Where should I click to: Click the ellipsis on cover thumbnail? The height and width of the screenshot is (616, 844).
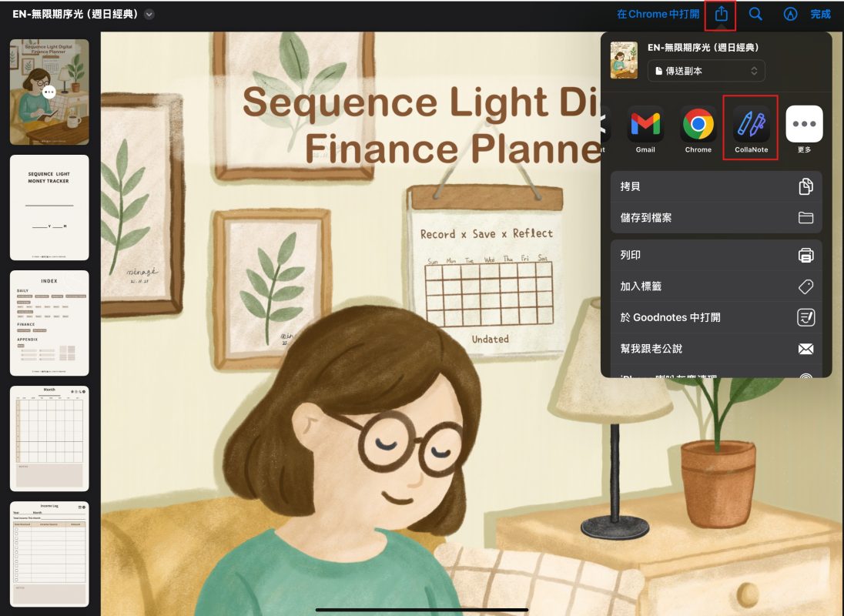[49, 92]
